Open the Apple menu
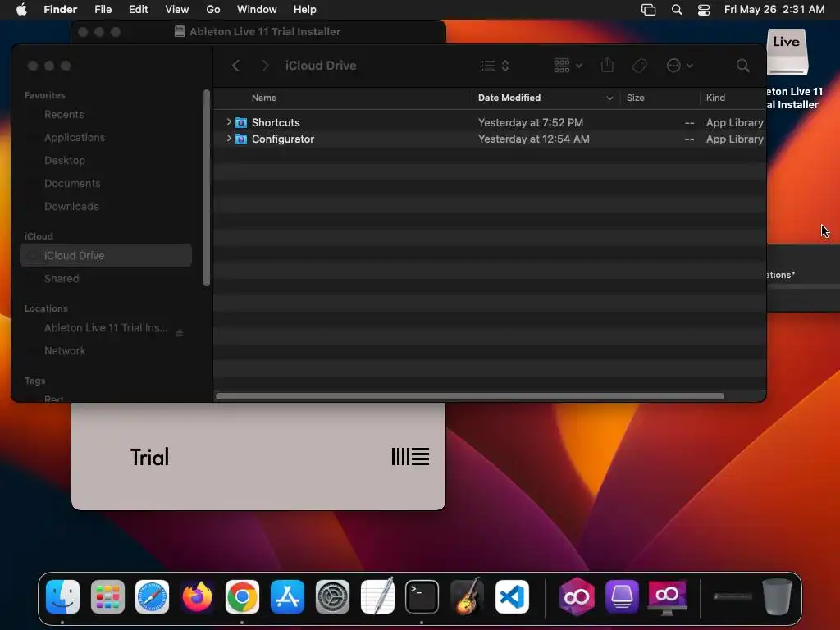The image size is (840, 630). 21,10
